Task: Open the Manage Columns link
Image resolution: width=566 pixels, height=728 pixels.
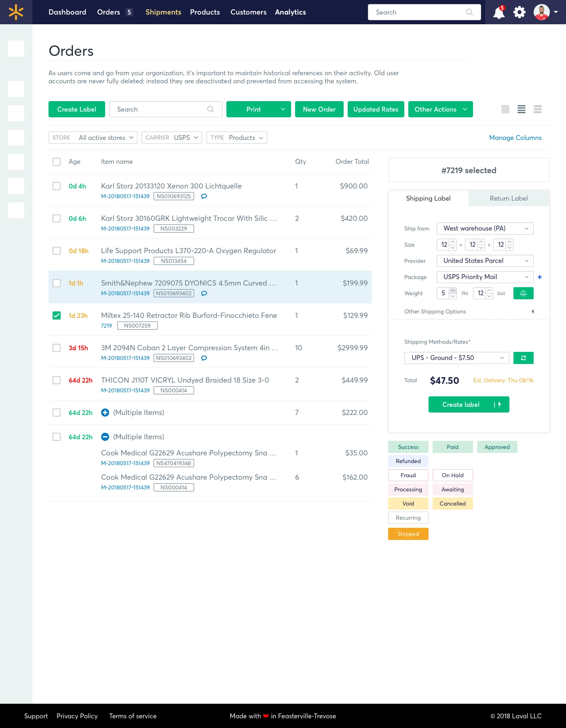Action: [515, 138]
